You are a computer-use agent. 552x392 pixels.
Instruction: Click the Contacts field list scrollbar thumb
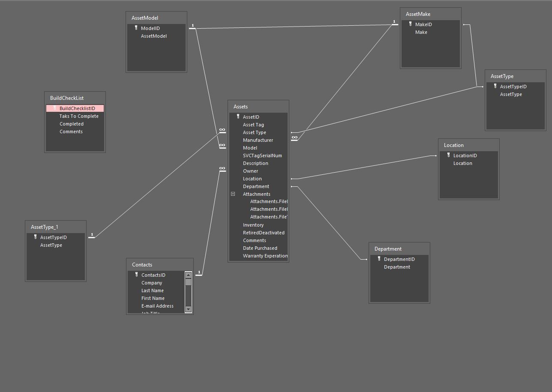(188, 282)
